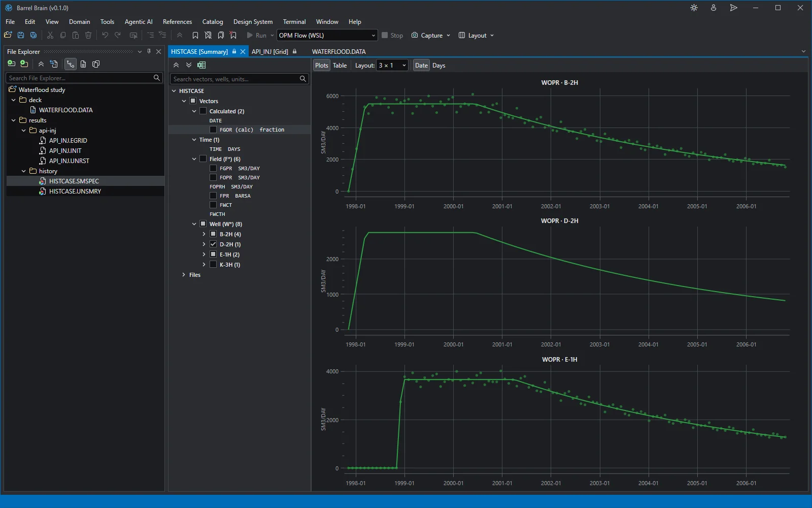
Task: Uncheck the D-2H well checkbox
Action: click(213, 244)
